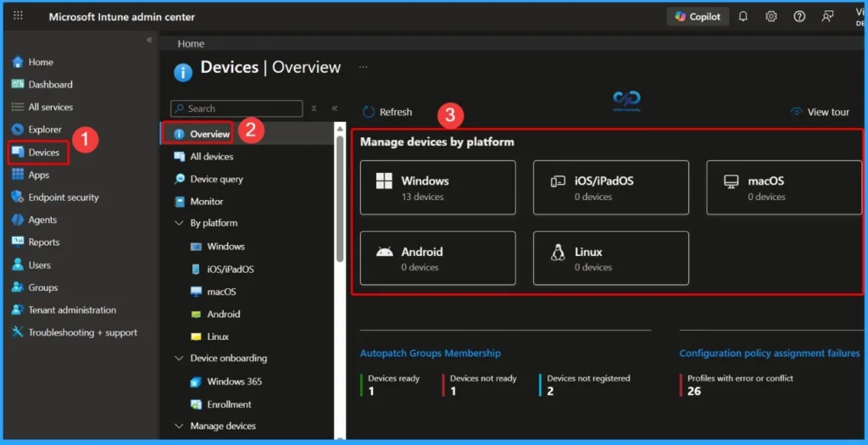Open Copilot from the top bar

(x=698, y=17)
